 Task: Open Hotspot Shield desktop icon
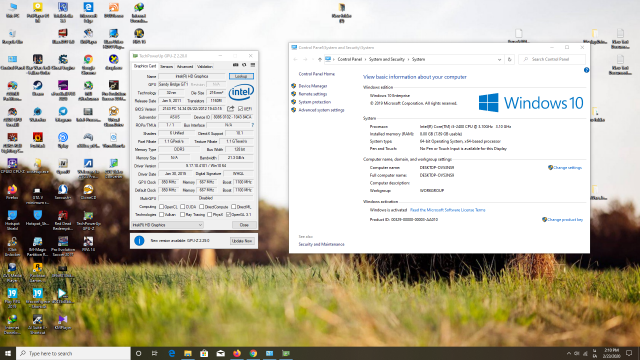12,220
